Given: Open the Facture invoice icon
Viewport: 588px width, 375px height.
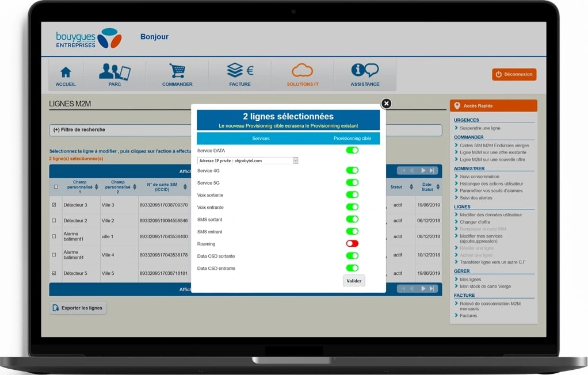Looking at the screenshot, I should (x=240, y=71).
